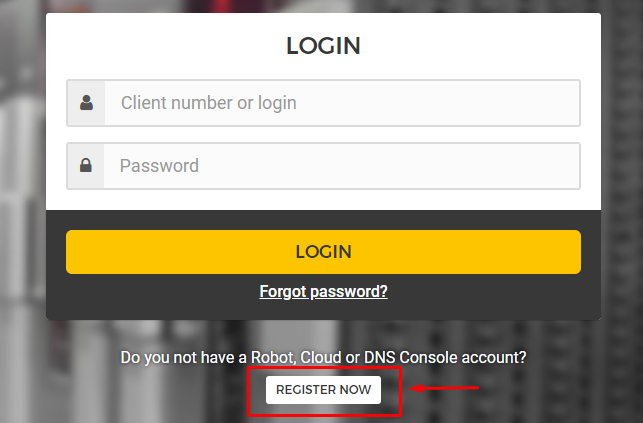This screenshot has height=423, width=643.
Task: Click the white card area right of LOGIN heading
Action: click(480, 46)
